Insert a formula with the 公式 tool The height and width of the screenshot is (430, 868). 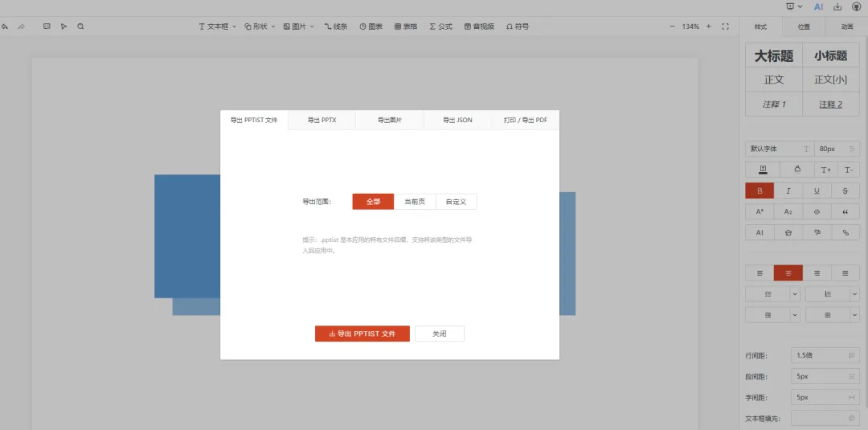[440, 26]
